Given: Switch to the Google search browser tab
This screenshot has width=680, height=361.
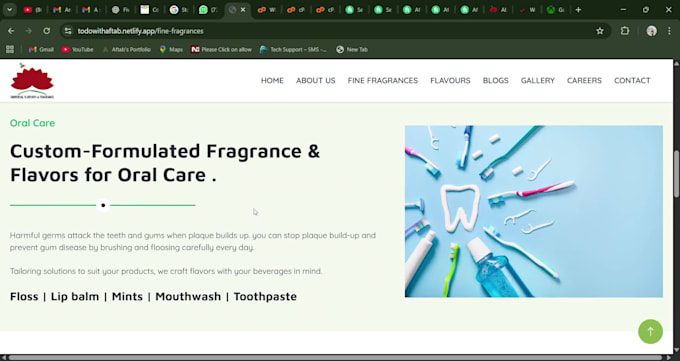Looking at the screenshot, I should pyautogui.click(x=178, y=10).
